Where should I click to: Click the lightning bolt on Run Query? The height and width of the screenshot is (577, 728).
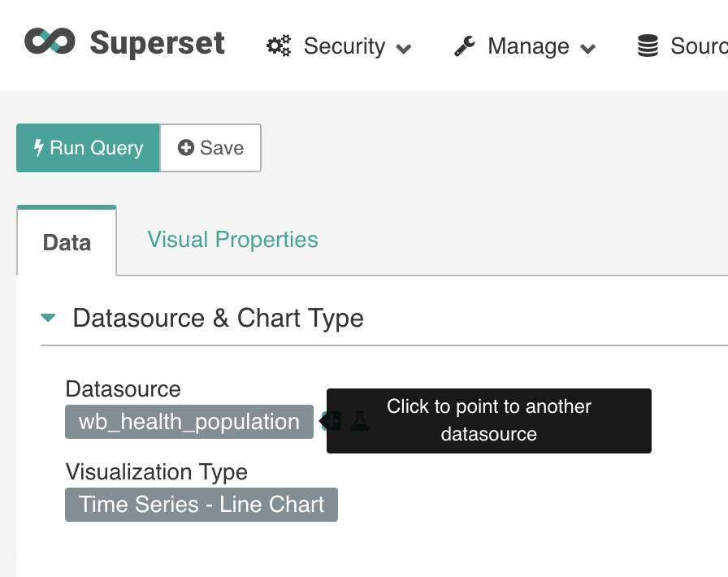pos(38,148)
